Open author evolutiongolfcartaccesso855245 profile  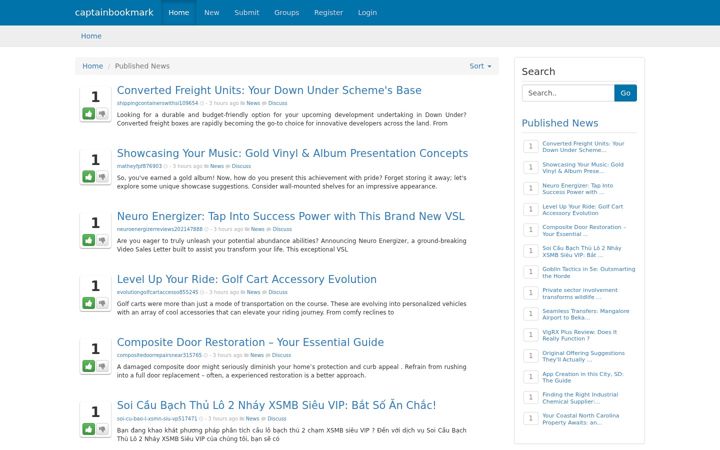(158, 292)
